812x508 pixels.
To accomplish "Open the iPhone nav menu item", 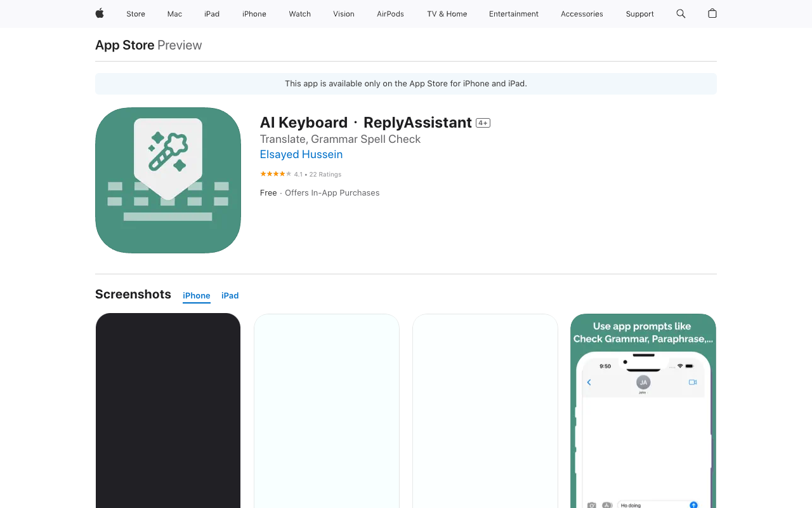I will coord(254,14).
